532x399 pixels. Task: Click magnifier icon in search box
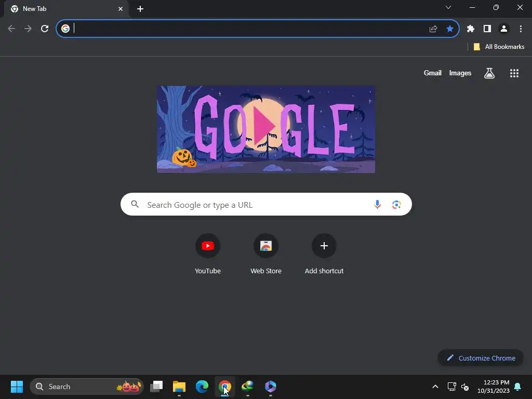[135, 204]
